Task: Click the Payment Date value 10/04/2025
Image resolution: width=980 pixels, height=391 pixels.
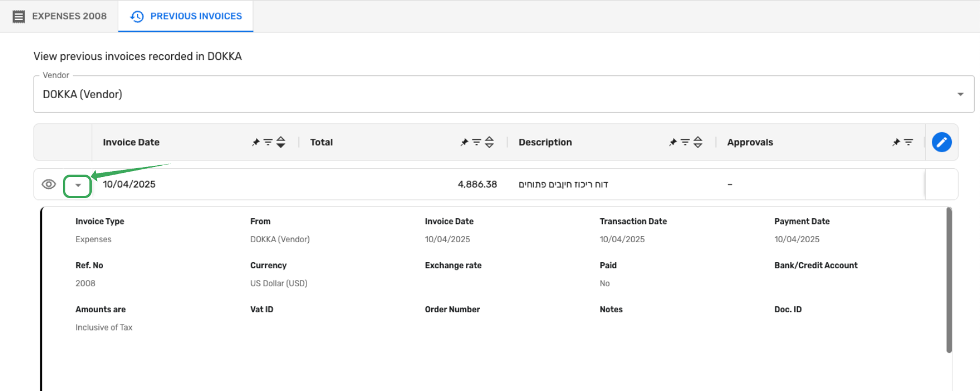Action: coord(797,239)
